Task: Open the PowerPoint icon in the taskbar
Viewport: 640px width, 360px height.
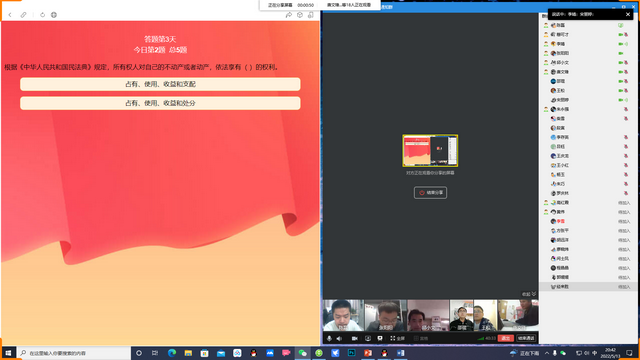Action: click(x=368, y=353)
